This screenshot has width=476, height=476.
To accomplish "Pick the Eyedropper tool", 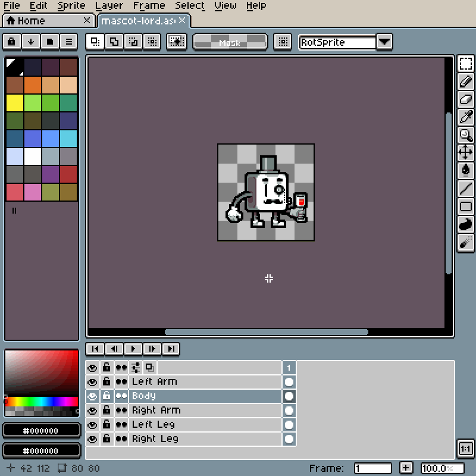I will 466,117.
